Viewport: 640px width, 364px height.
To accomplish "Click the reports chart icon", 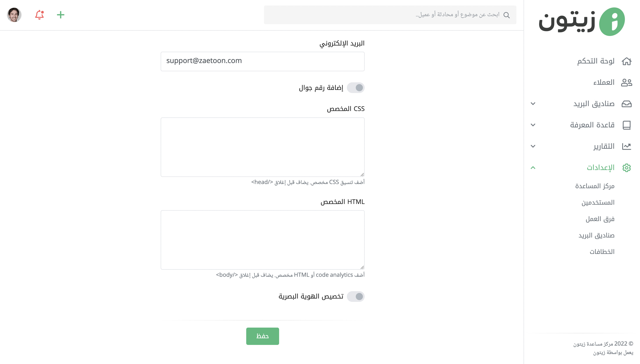I will [626, 146].
